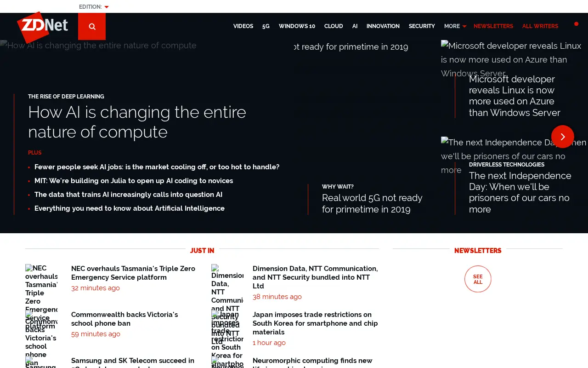Click the 'Why Wait?' category label

tap(338, 187)
